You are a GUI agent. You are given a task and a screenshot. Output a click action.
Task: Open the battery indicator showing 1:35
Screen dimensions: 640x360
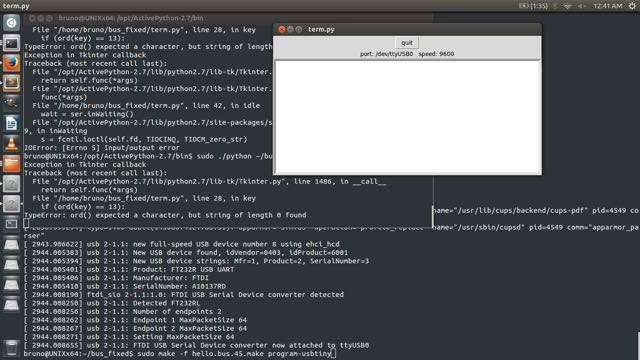click(x=533, y=6)
